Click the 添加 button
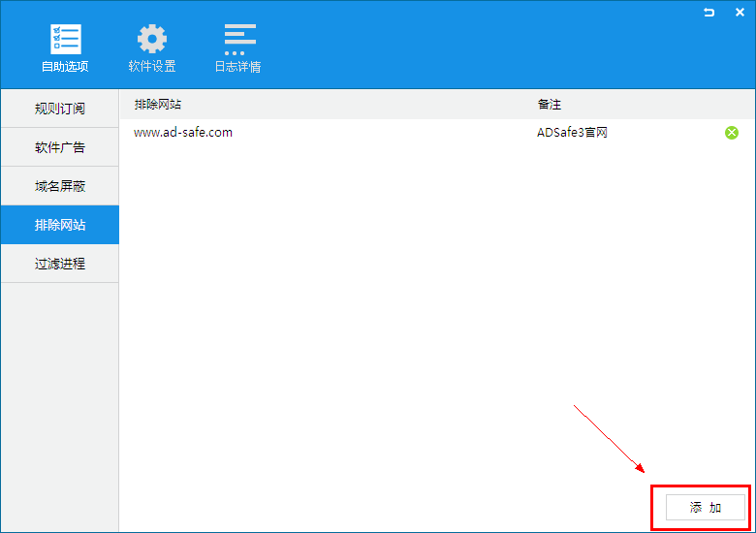The image size is (756, 533). pos(706,508)
